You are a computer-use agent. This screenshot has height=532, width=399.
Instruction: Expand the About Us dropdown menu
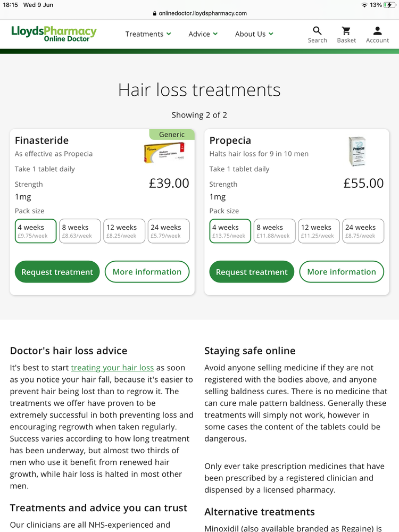pyautogui.click(x=254, y=34)
